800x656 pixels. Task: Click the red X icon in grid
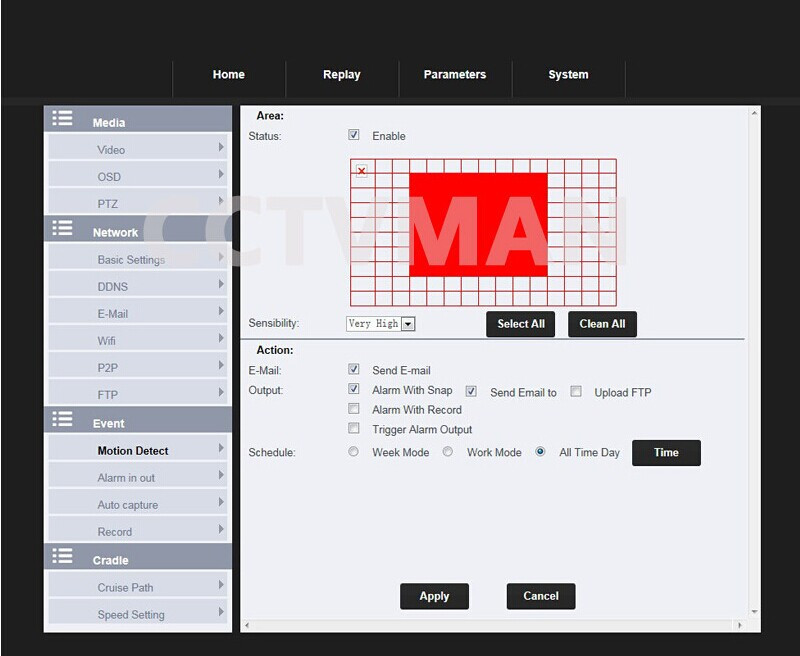pos(361,171)
